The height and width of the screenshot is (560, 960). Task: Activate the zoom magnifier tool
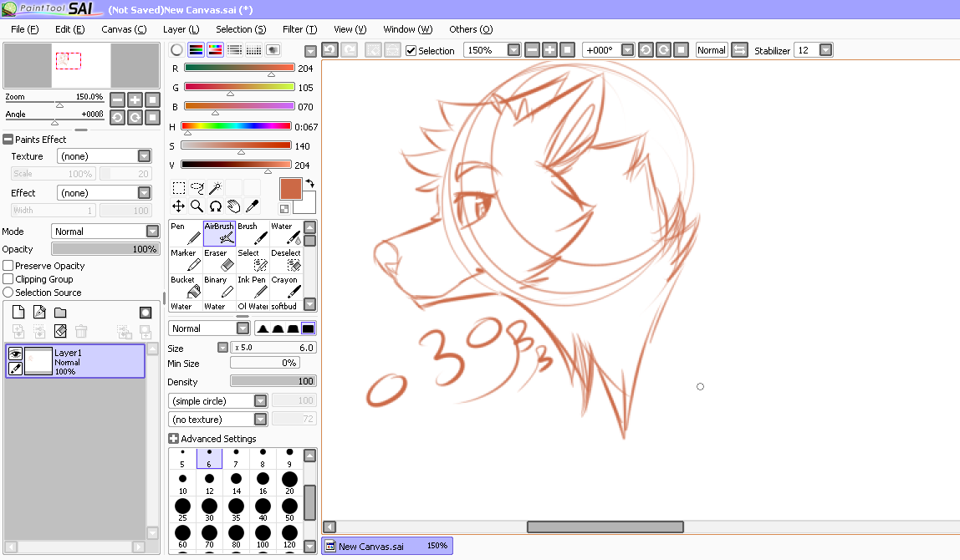pos(197,206)
